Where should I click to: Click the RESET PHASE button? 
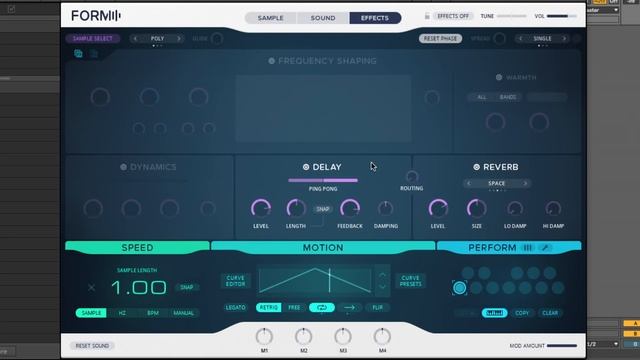click(x=440, y=38)
